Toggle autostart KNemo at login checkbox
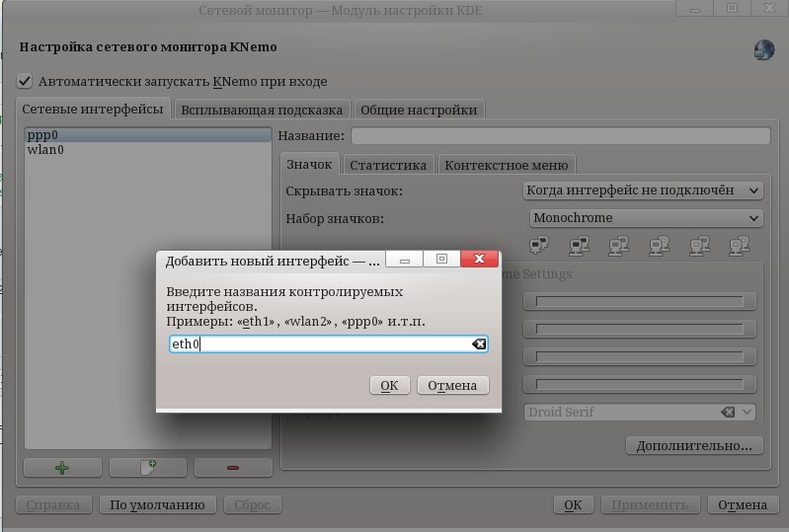 24,81
